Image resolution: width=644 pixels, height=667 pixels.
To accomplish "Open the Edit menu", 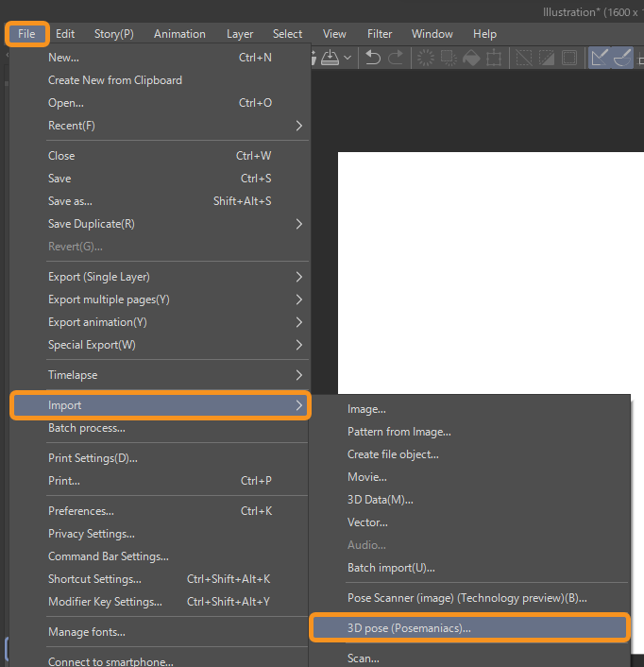I will [x=65, y=34].
